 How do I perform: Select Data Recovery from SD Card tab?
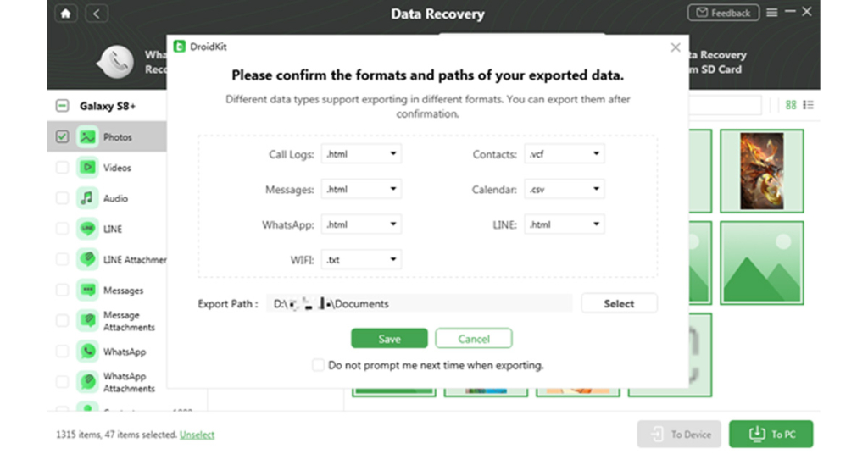pos(717,62)
